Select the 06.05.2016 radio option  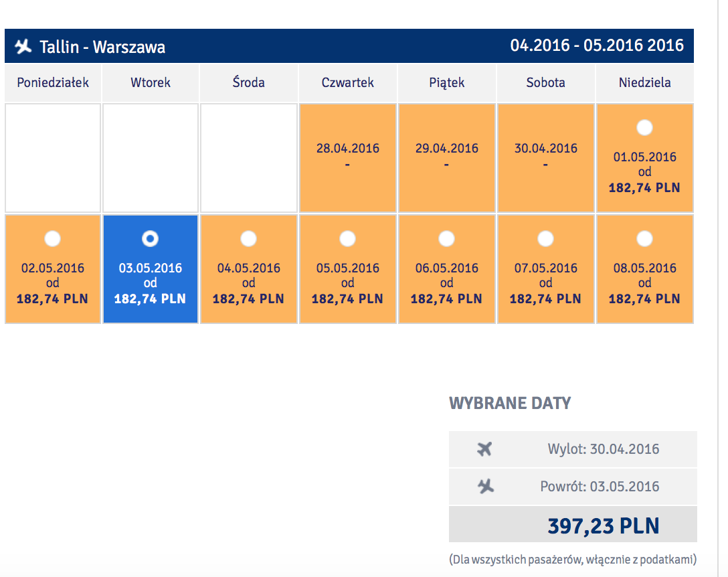447,239
